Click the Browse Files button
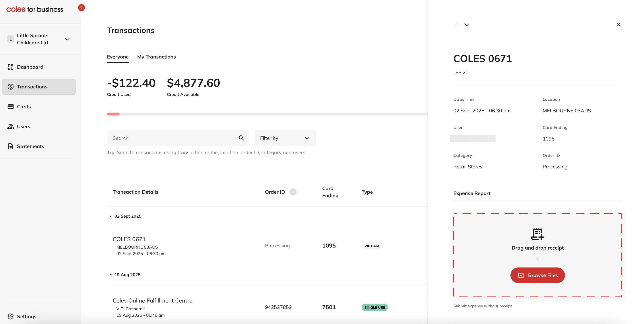 pyautogui.click(x=537, y=275)
